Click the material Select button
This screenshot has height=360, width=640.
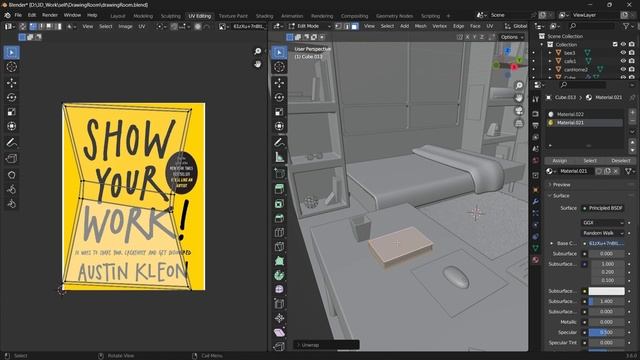click(590, 161)
